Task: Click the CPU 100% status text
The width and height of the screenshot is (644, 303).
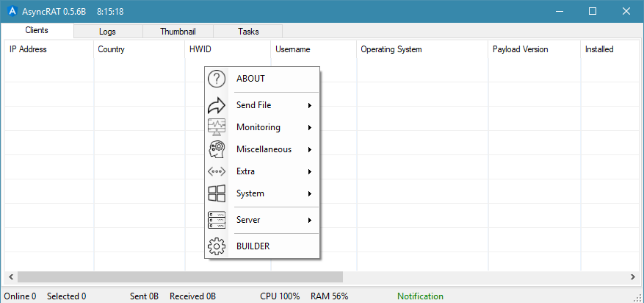Action: (280, 296)
